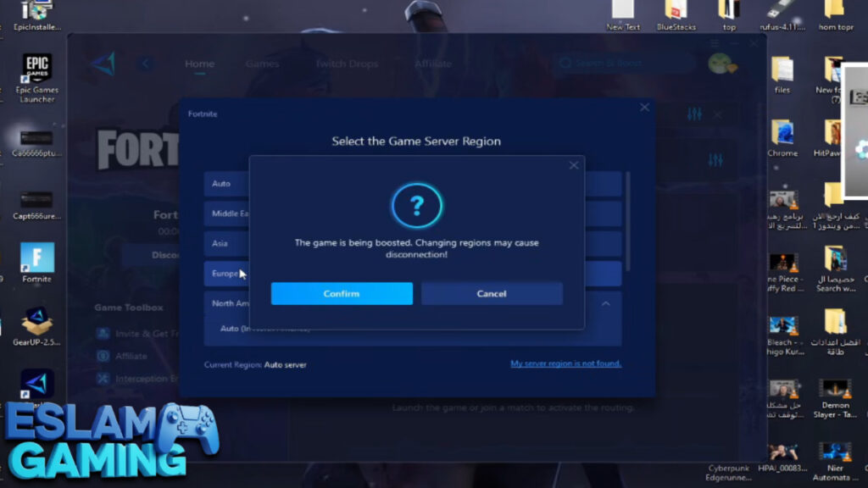Select Capt666ure desktop file

[36, 205]
